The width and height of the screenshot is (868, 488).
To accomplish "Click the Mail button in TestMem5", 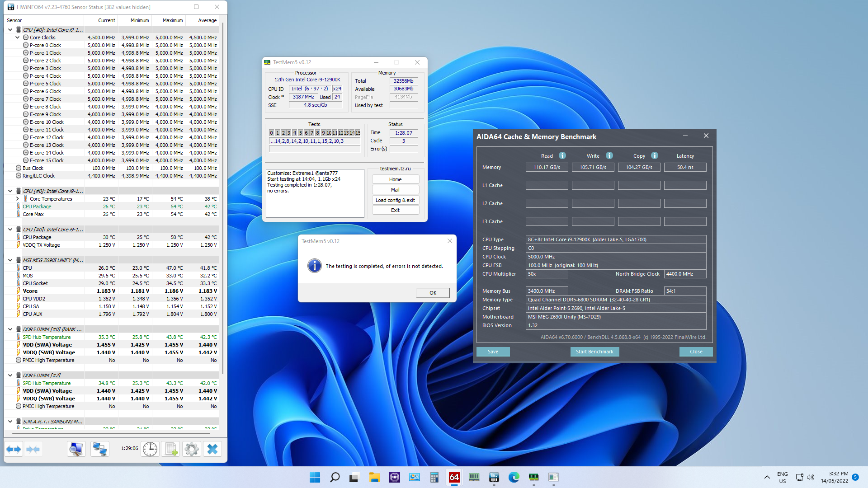I will 396,190.
